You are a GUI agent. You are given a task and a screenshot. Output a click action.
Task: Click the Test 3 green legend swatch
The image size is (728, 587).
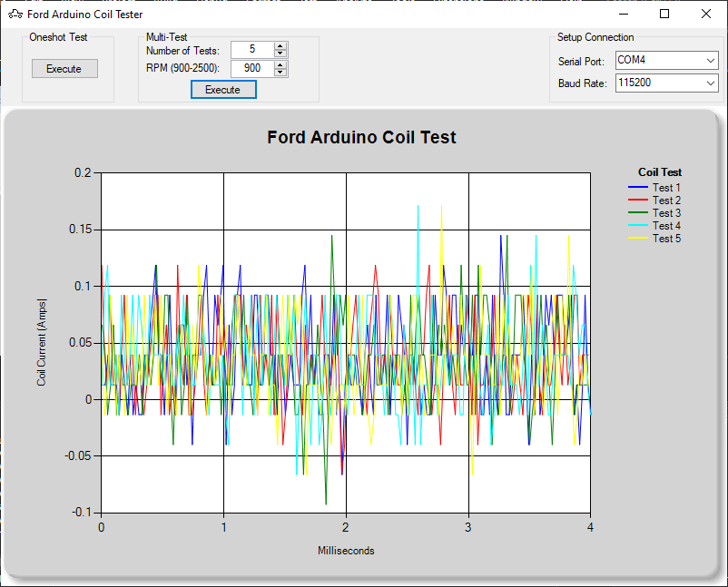(638, 213)
